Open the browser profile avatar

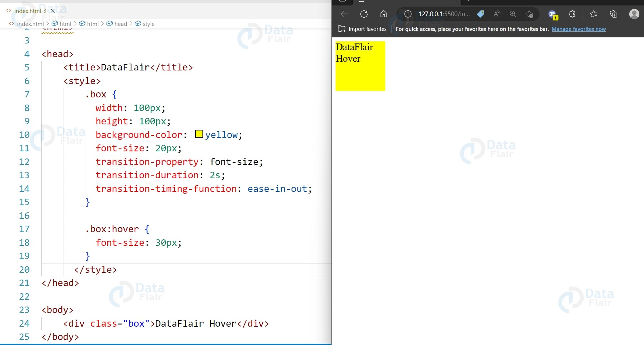634,14
